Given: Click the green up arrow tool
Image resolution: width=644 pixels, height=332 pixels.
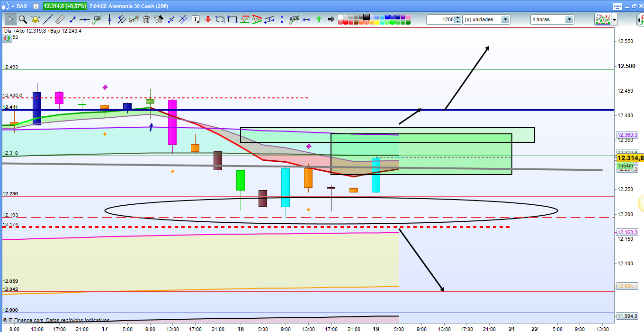Looking at the screenshot, I should (x=319, y=19).
